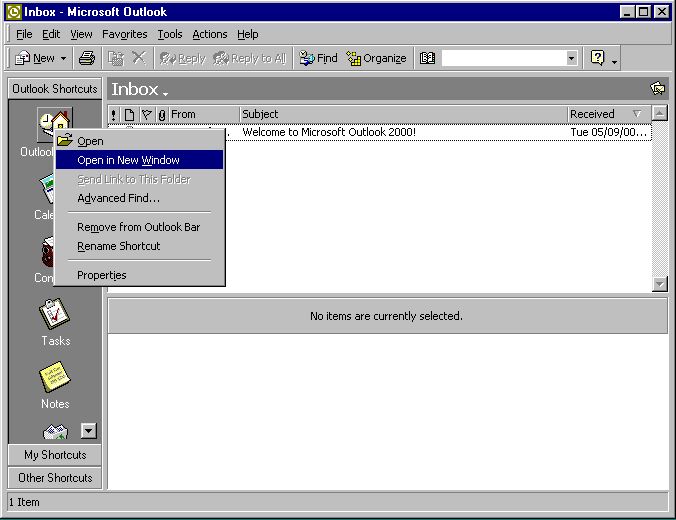The image size is (676, 520).
Task: Click the icon at right of Inbox banner
Action: [657, 88]
